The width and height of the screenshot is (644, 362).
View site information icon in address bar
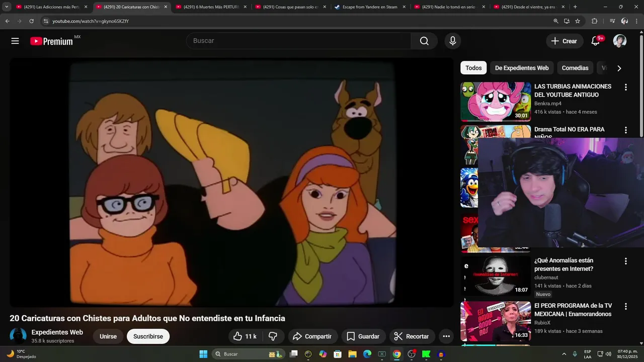point(46,21)
